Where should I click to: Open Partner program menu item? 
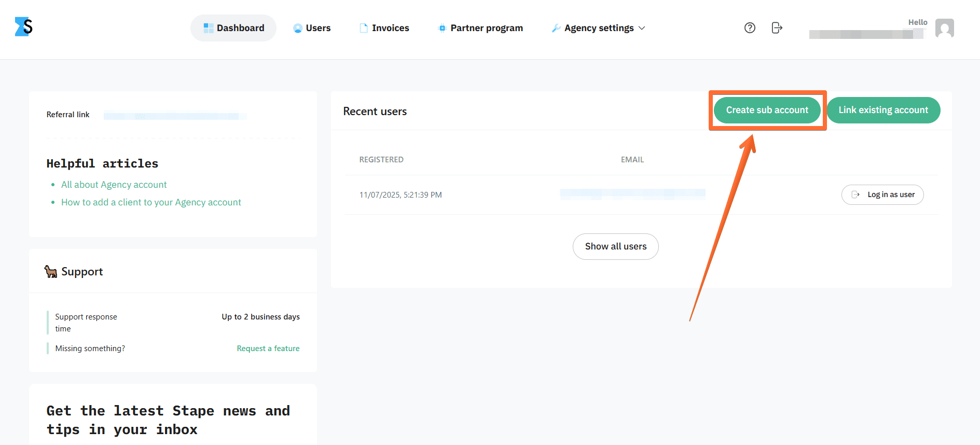[486, 28]
